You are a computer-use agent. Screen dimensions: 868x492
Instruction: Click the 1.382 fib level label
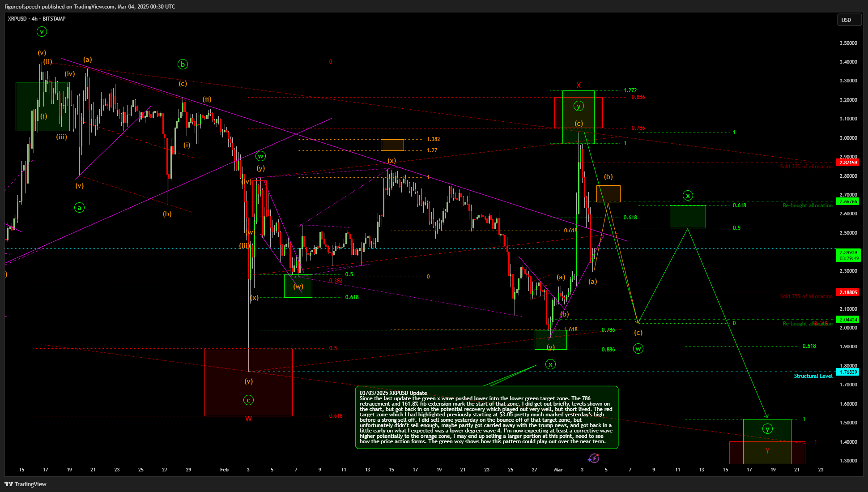point(433,139)
